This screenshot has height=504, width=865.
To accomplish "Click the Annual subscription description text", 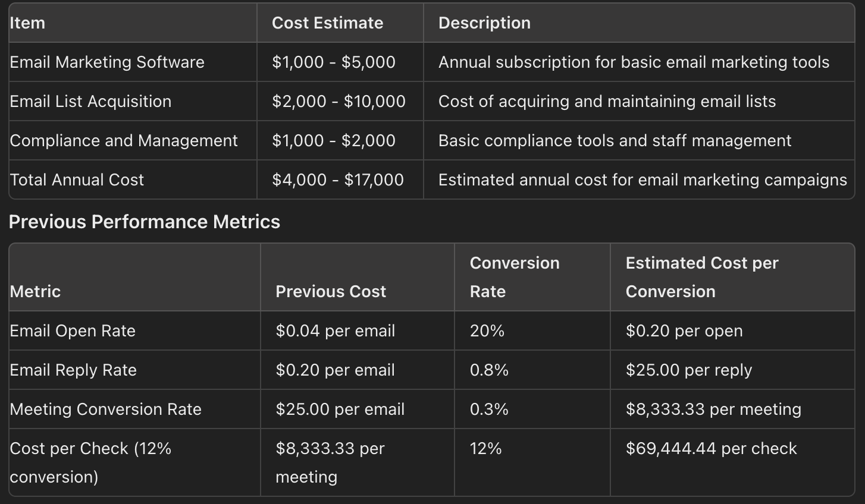I will coord(634,62).
